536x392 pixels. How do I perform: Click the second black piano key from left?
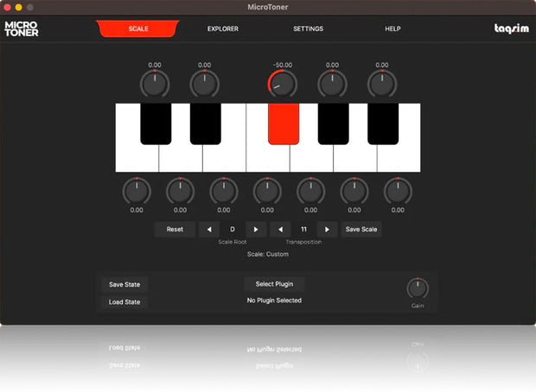click(x=206, y=123)
